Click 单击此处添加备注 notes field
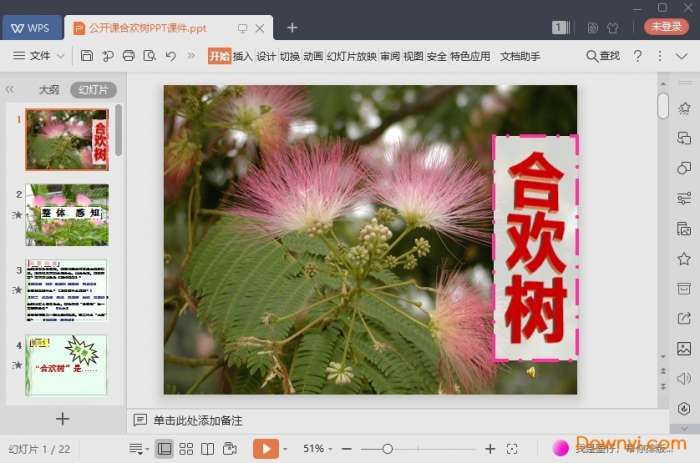Viewport: 700px width, 463px height. [x=198, y=421]
